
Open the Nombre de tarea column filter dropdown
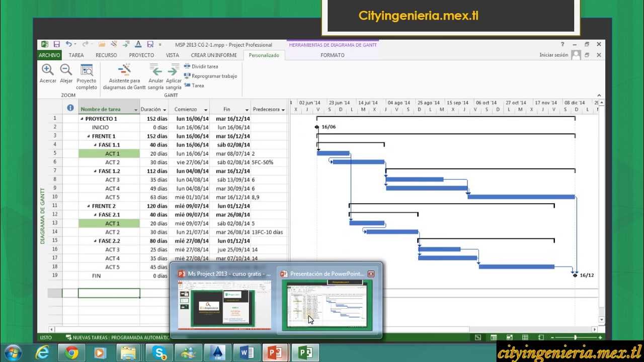click(136, 110)
